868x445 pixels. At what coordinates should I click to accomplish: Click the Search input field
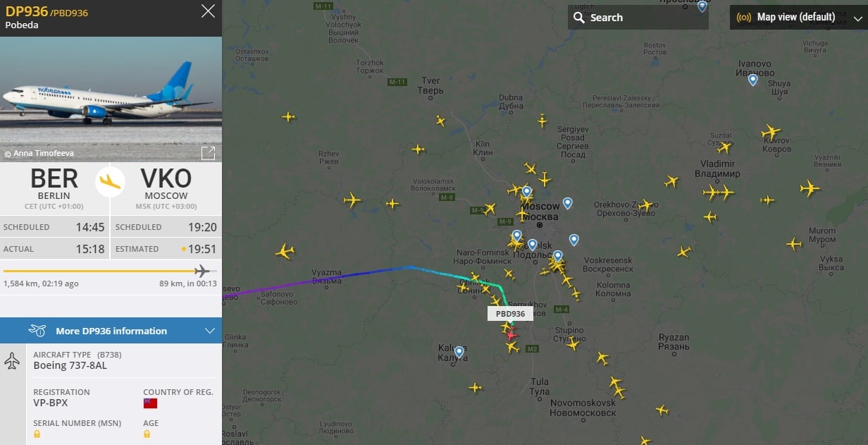click(638, 18)
